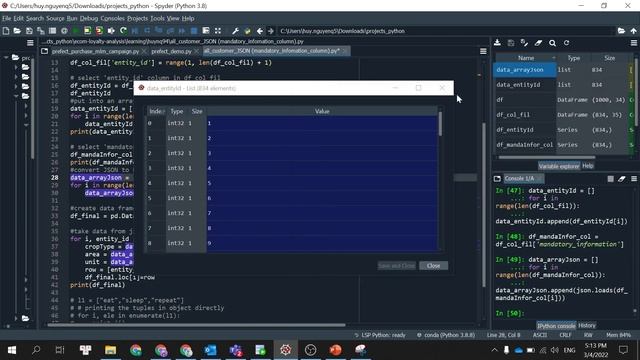Save data in the Variable explorer toolbar
This screenshot has height=360, width=640.
pos(511,42)
